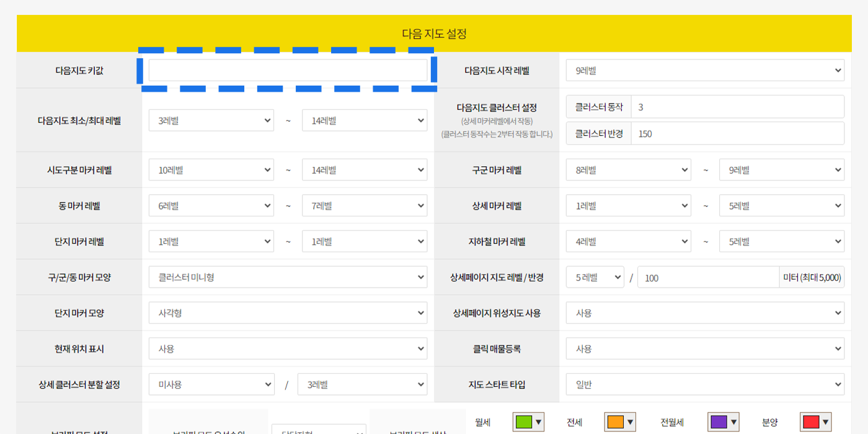
Task: Open the minimum level dropdown showing 3레벨
Action: tap(211, 120)
